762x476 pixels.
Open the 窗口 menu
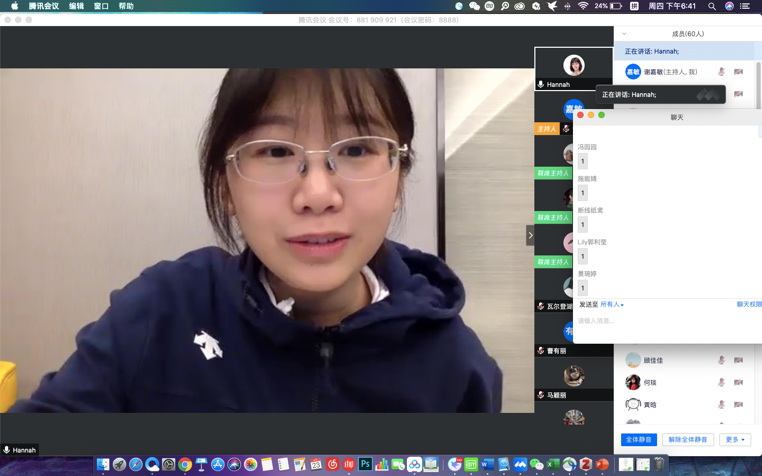click(101, 6)
